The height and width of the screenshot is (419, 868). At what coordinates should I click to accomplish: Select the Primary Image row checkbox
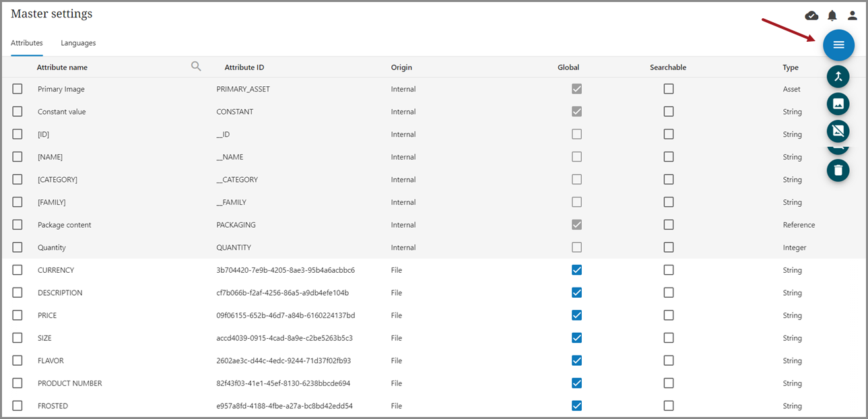click(18, 89)
